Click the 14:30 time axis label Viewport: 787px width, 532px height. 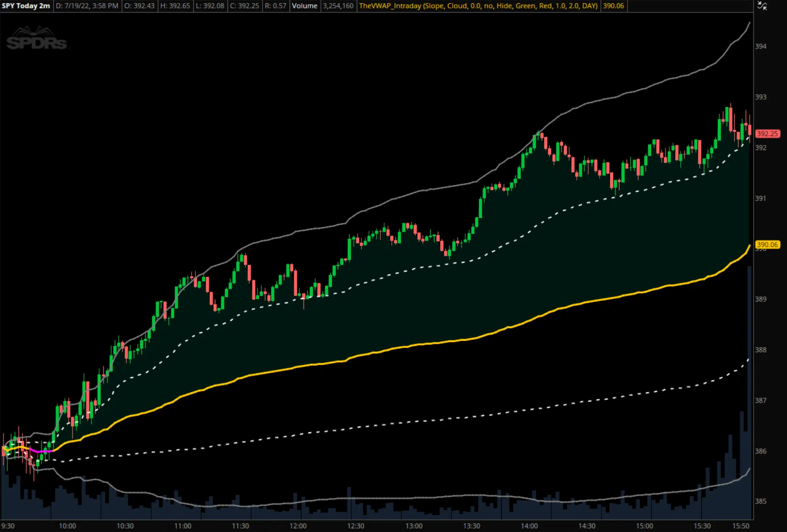point(587,526)
